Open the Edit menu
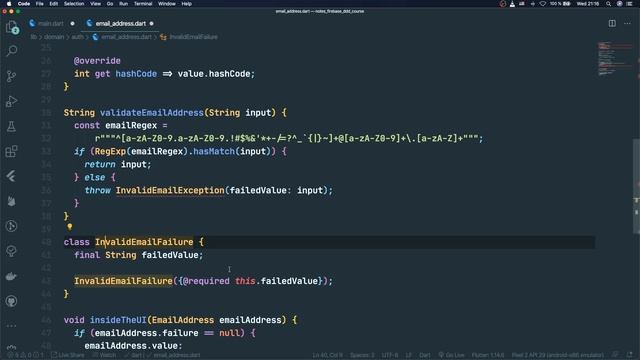640x360 pixels. pos(53,4)
